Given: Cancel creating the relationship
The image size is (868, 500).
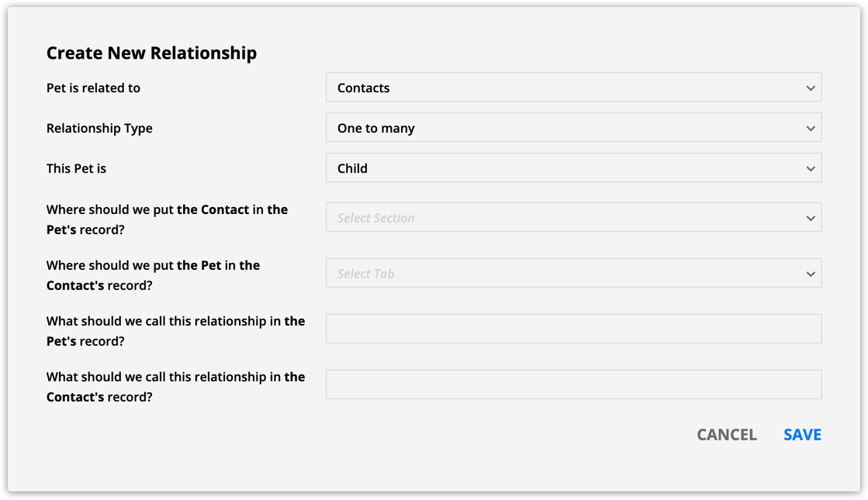Looking at the screenshot, I should (727, 435).
